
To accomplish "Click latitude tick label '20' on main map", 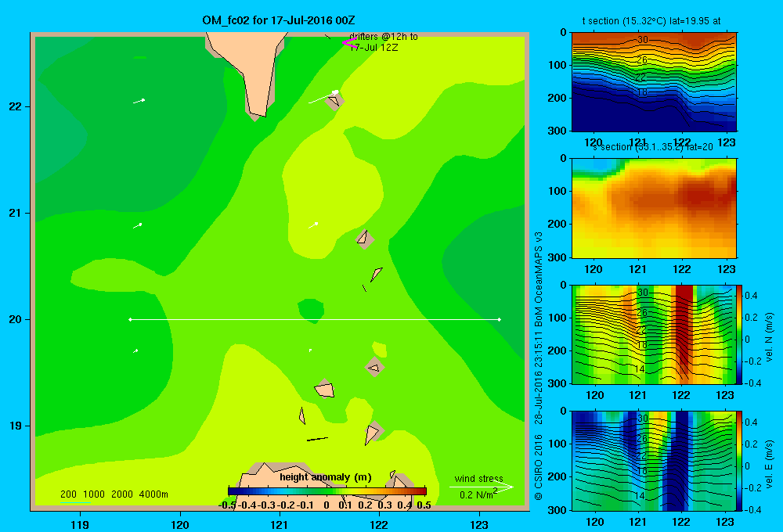I will click(x=16, y=319).
